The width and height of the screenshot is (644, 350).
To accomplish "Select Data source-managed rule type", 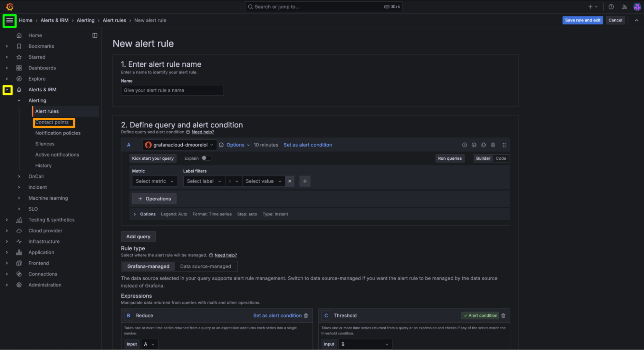I will tap(206, 266).
